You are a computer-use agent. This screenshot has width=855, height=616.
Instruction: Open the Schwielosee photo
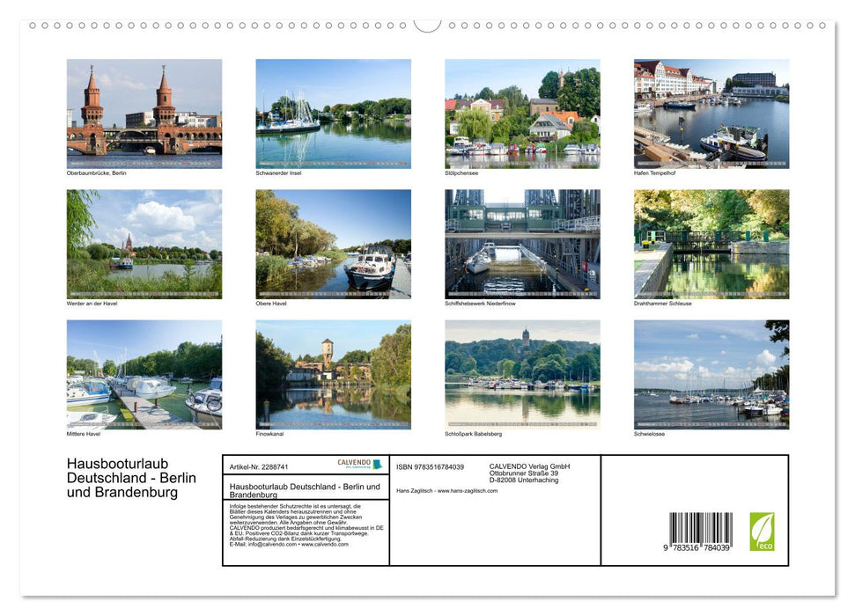pos(711,375)
